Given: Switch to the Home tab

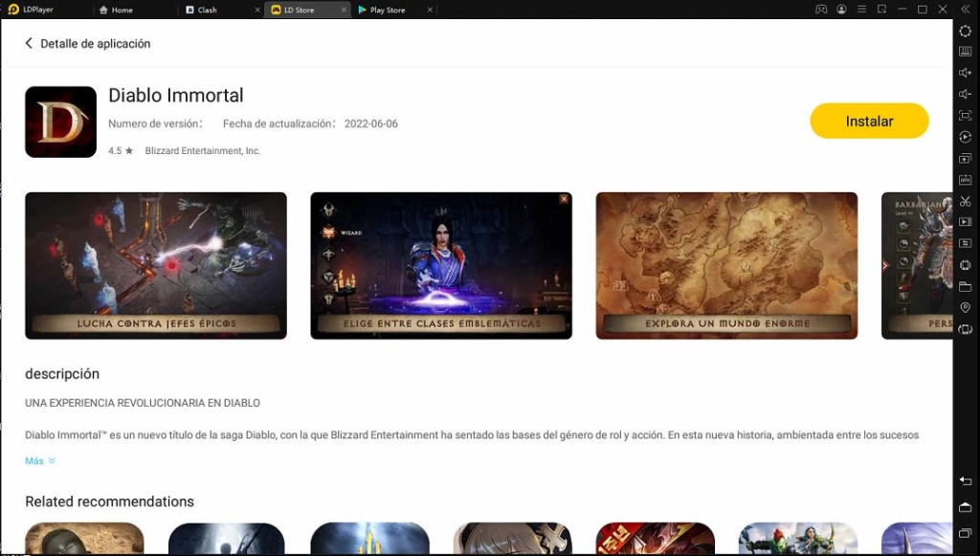Looking at the screenshot, I should coord(116,10).
